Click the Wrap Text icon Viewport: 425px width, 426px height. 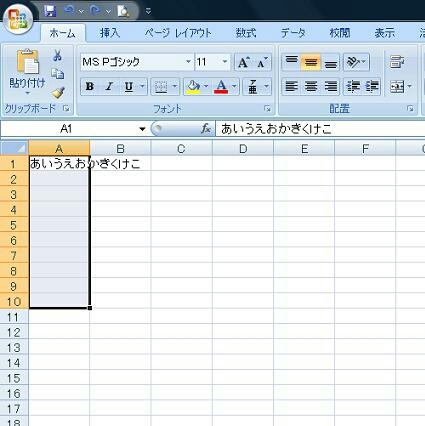(397, 62)
